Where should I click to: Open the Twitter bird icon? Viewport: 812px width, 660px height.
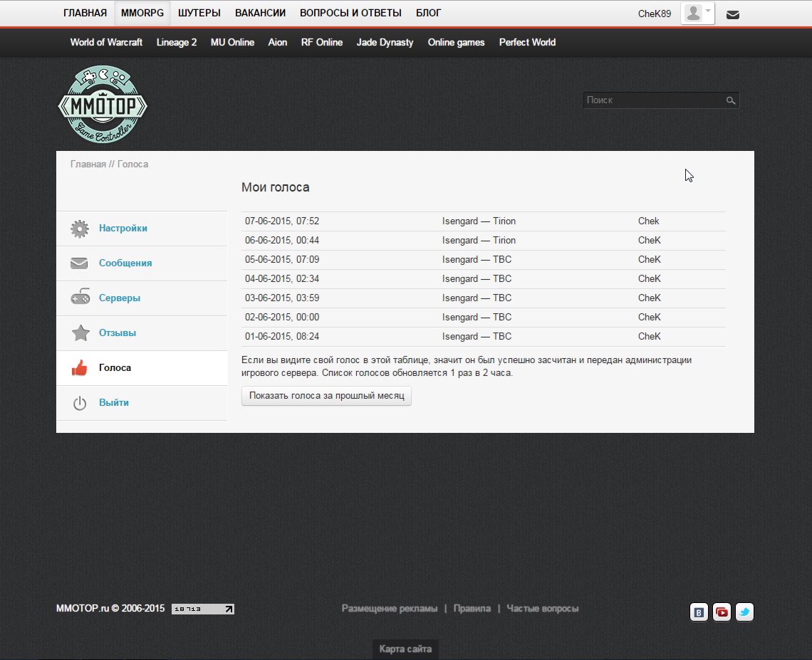[x=744, y=612]
